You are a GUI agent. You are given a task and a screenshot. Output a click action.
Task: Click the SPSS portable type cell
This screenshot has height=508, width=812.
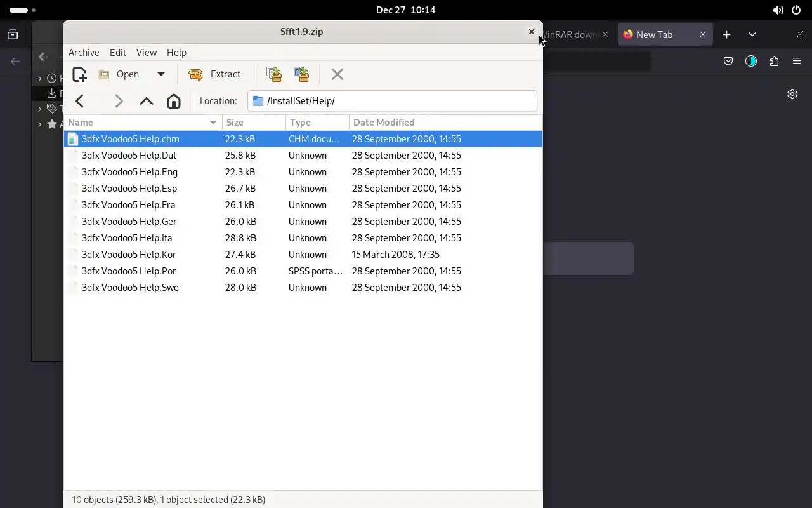pyautogui.click(x=315, y=271)
